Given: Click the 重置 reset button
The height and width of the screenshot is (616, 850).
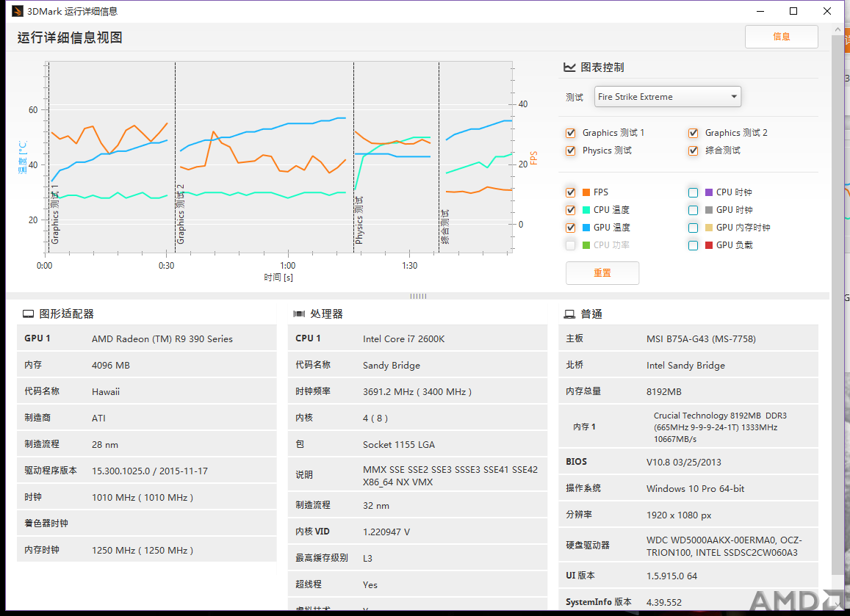Looking at the screenshot, I should (x=602, y=272).
